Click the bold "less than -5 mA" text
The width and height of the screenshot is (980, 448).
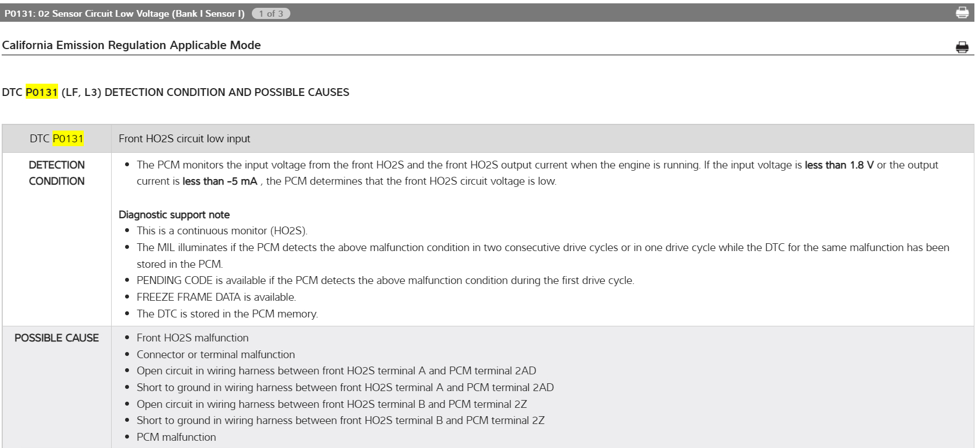[220, 181]
